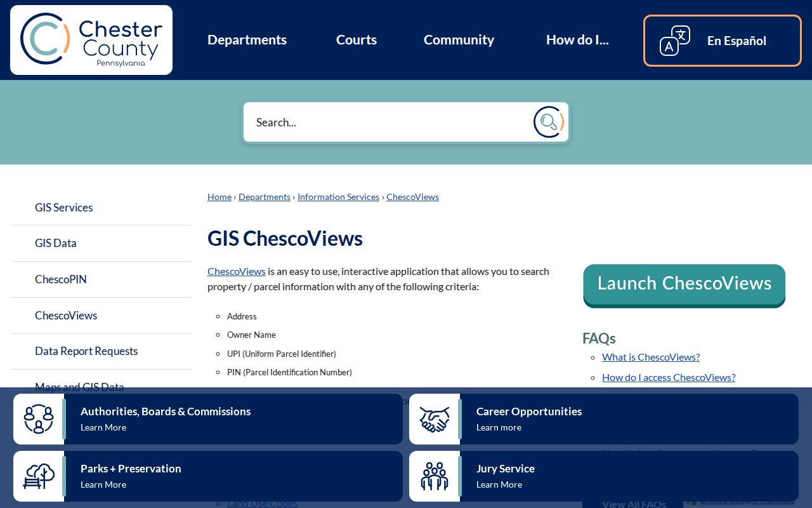
Task: Open Authorities, Boards & Commissions card title
Action: (x=166, y=411)
